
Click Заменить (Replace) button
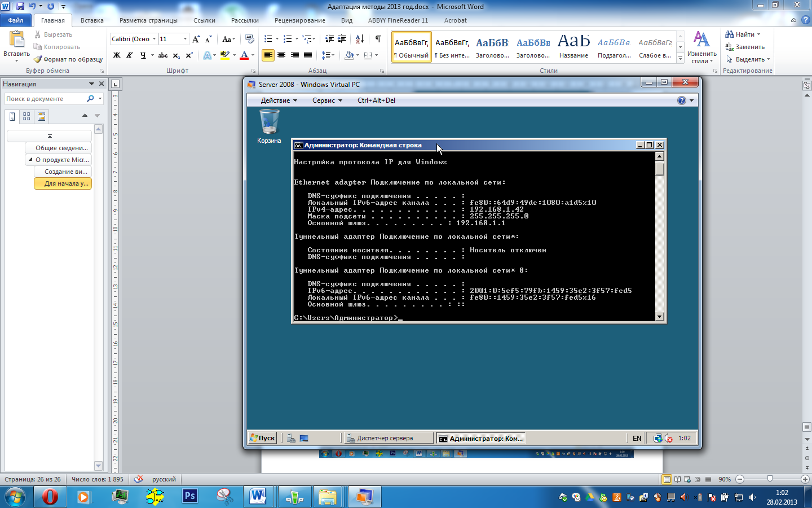coord(744,47)
